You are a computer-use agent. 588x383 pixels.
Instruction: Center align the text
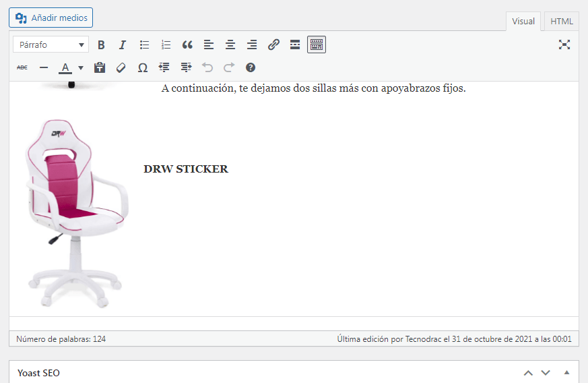click(230, 45)
